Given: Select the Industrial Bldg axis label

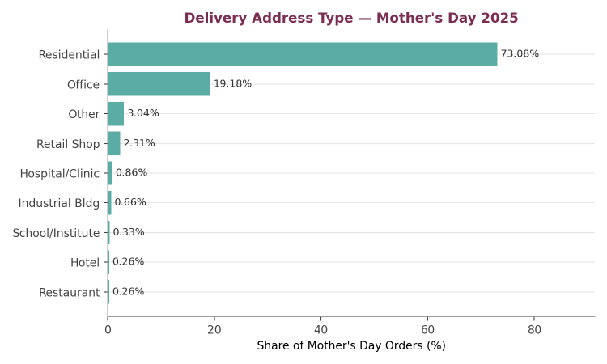Looking at the screenshot, I should (59, 203).
